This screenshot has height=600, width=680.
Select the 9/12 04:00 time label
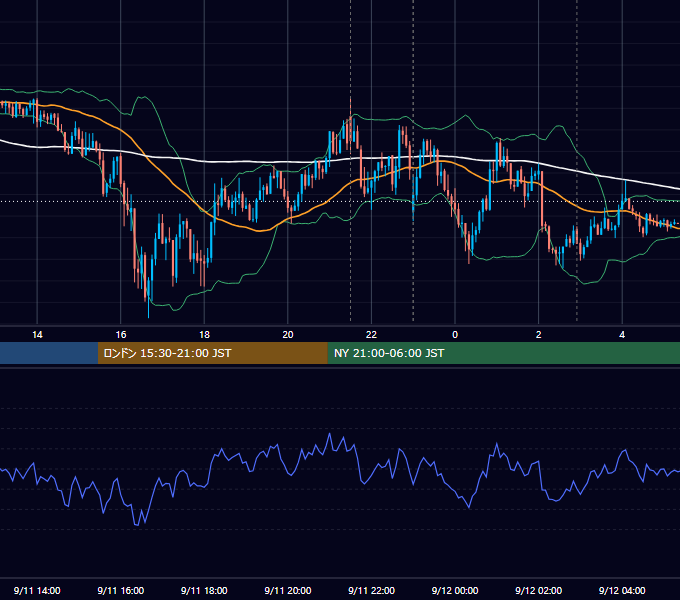click(x=622, y=590)
